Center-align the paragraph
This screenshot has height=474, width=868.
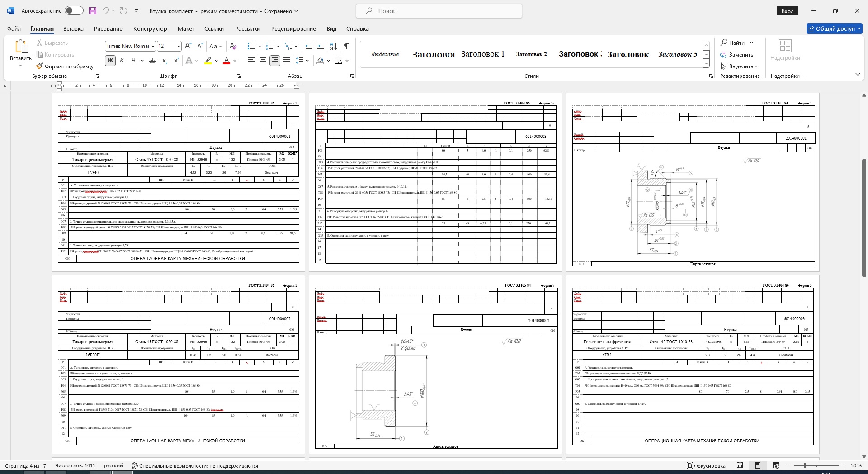click(263, 61)
